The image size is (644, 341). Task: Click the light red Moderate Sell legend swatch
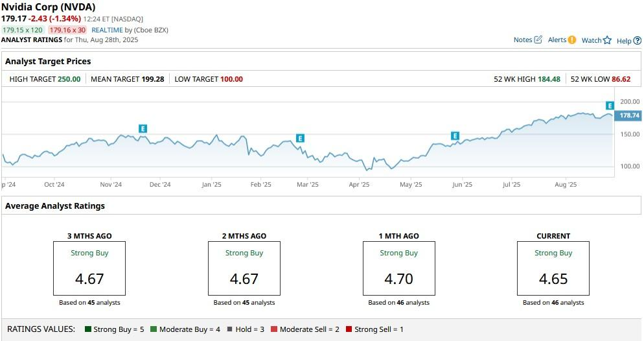point(274,329)
